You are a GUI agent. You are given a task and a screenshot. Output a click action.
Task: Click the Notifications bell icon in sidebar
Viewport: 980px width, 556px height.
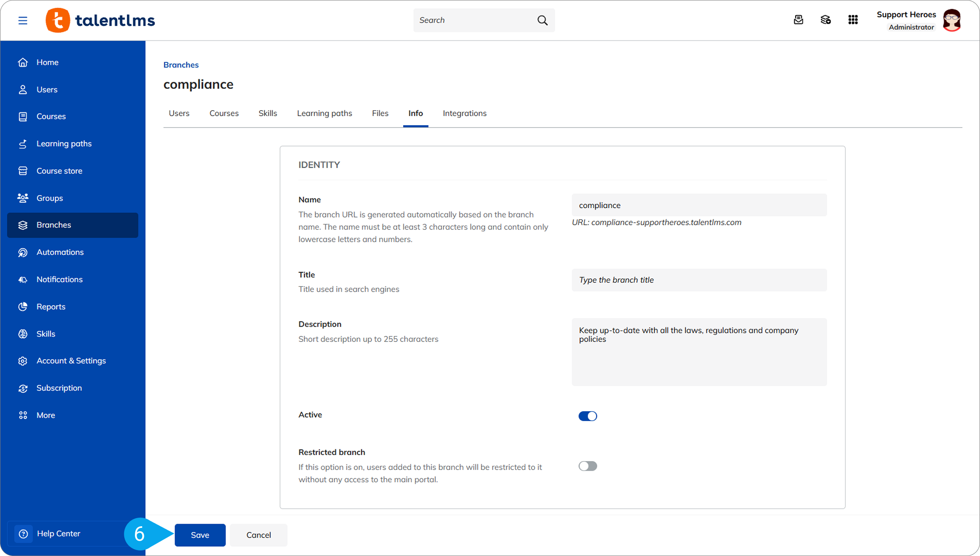pyautogui.click(x=23, y=279)
